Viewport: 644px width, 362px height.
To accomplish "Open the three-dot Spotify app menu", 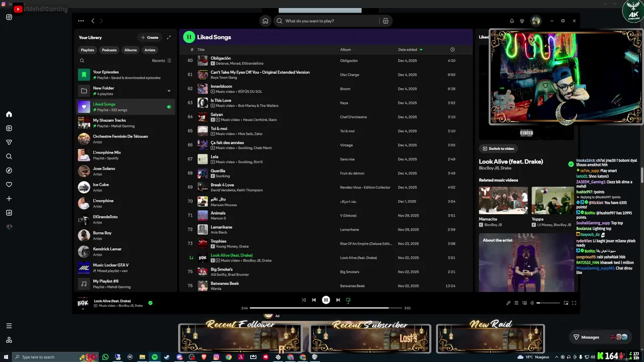I will (81, 21).
